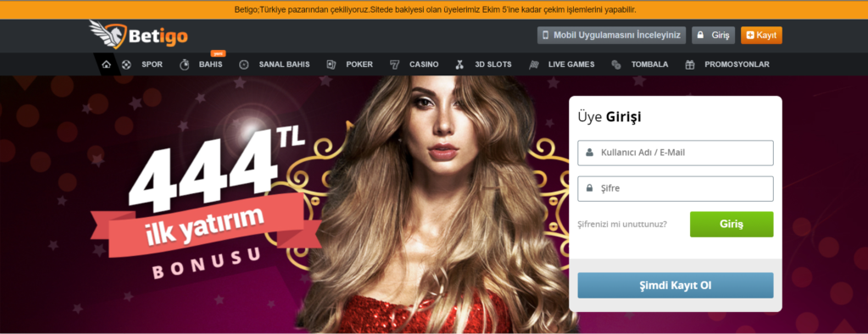The height and width of the screenshot is (334, 868).
Task: Click the cherries icon beside 3D SLOTS
Action: pyautogui.click(x=459, y=64)
